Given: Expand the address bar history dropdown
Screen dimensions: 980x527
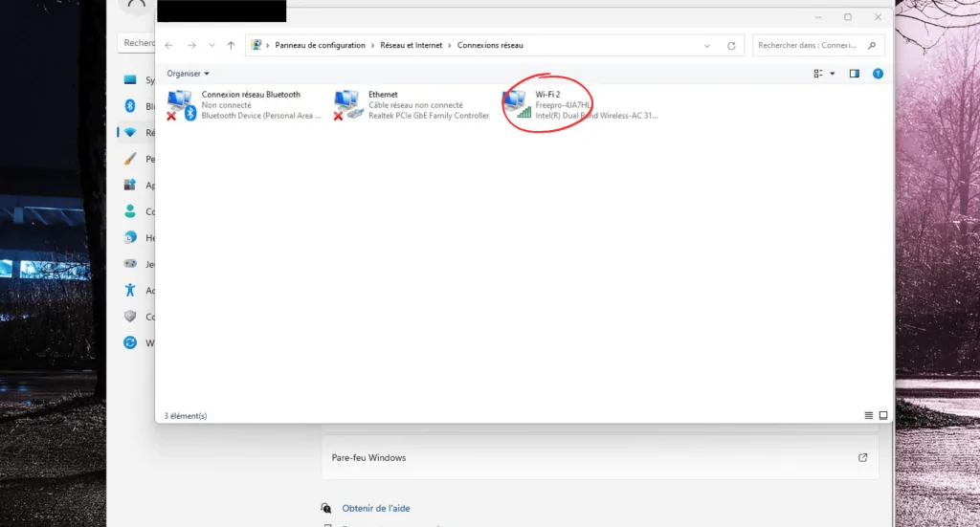Looking at the screenshot, I should click(707, 46).
